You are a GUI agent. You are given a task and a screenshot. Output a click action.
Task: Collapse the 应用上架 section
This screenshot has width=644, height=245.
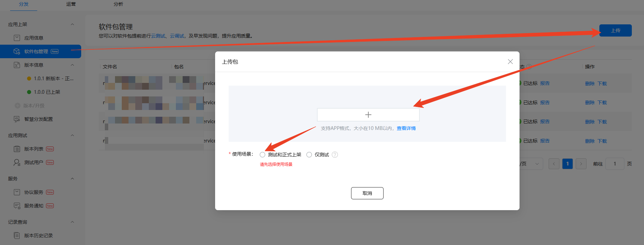(72, 24)
